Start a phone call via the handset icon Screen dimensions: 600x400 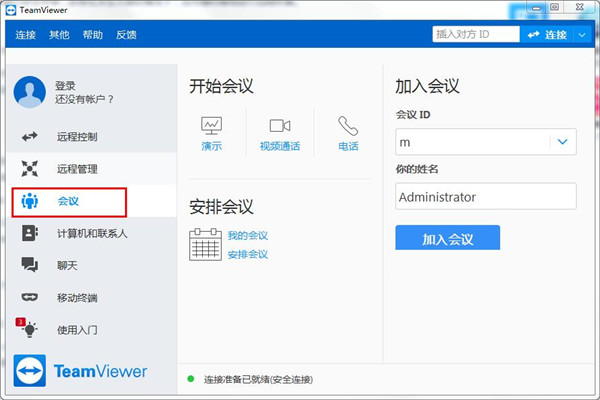point(348,126)
